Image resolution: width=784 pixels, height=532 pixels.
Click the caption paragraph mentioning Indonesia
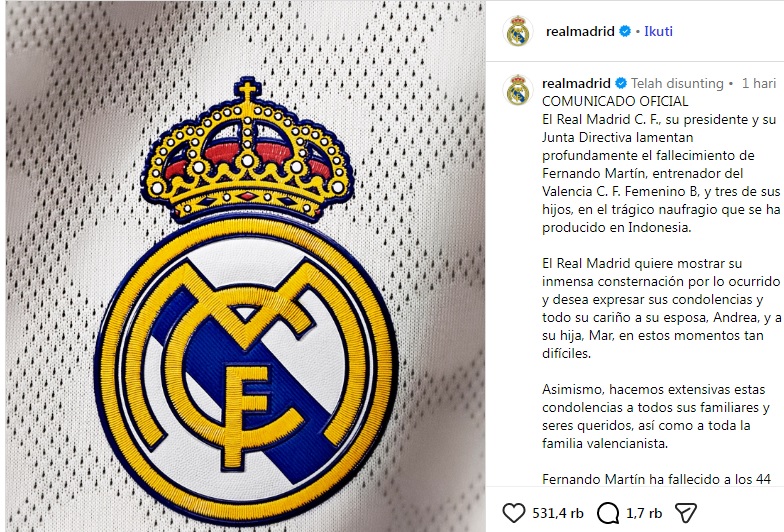661,173
